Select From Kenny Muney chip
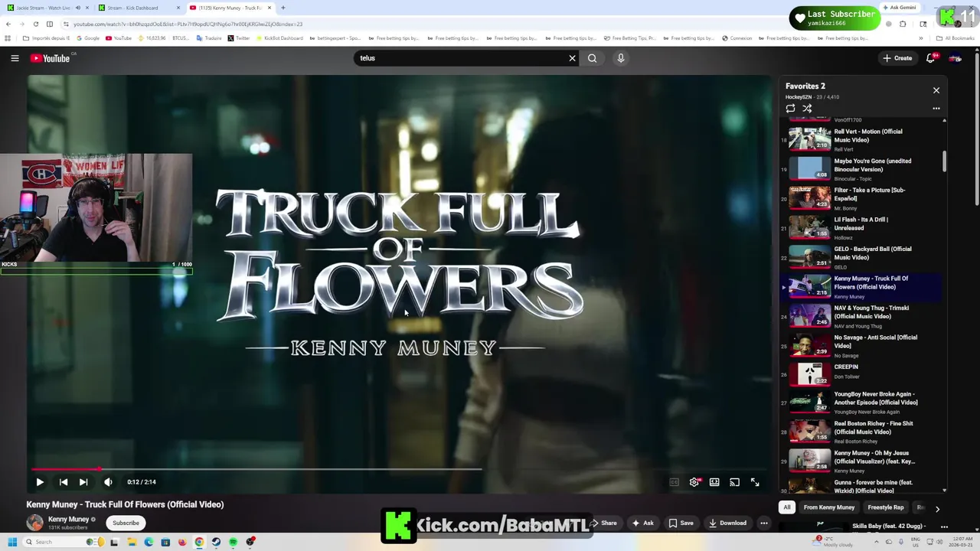Viewport: 980px width, 551px height. [x=829, y=507]
